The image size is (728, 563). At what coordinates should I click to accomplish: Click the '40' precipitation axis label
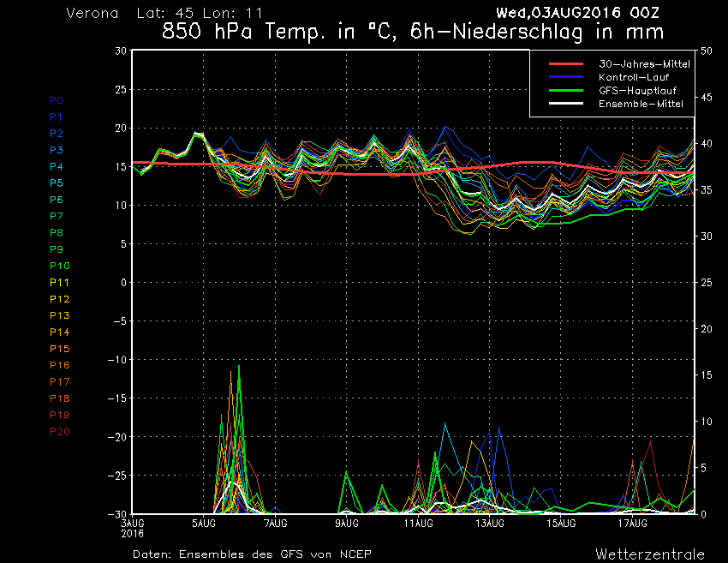707,144
